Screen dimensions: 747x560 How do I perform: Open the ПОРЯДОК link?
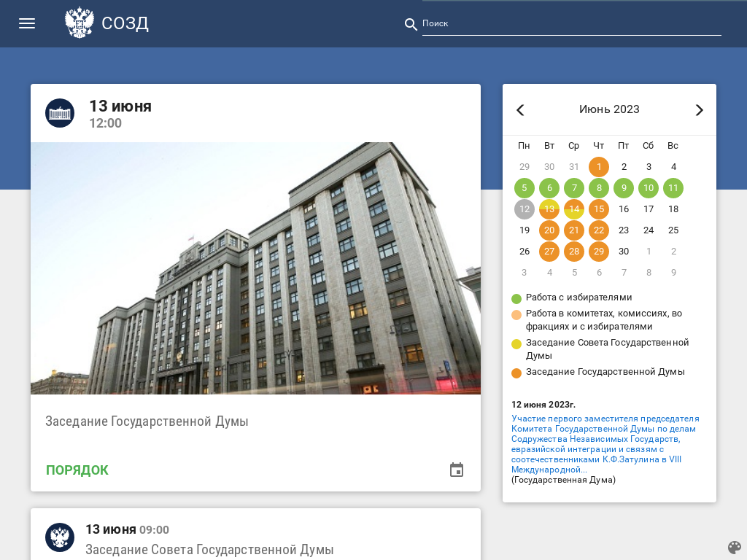77,470
